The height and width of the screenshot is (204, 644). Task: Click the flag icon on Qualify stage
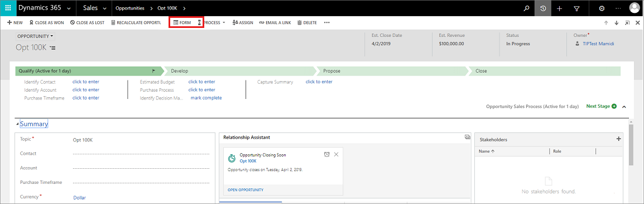tap(153, 71)
